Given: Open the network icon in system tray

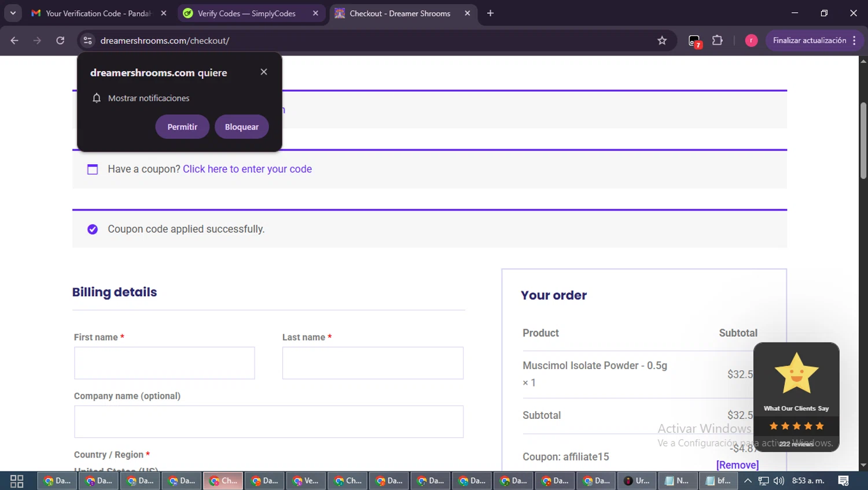Looking at the screenshot, I should coord(764,481).
